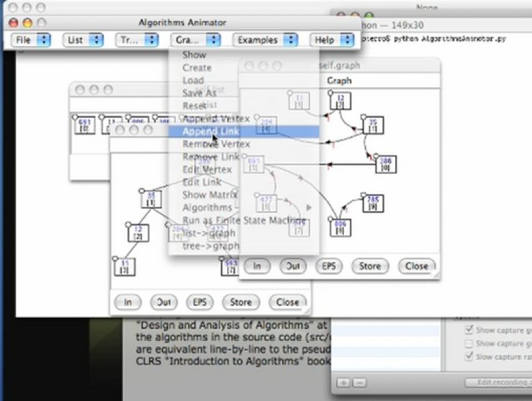Toggle the Slow capture rate checkbox
The height and width of the screenshot is (401, 532).
point(469,356)
